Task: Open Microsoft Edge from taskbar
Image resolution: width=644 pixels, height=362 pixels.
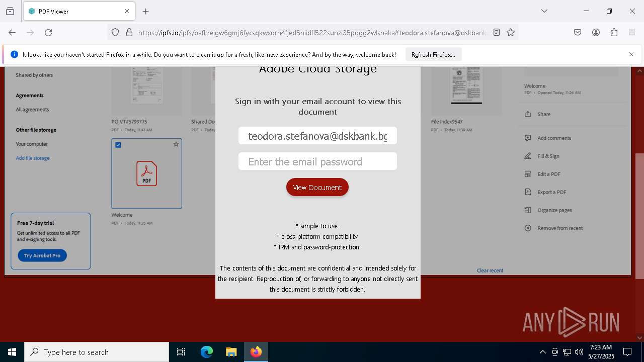Action: pyautogui.click(x=207, y=352)
